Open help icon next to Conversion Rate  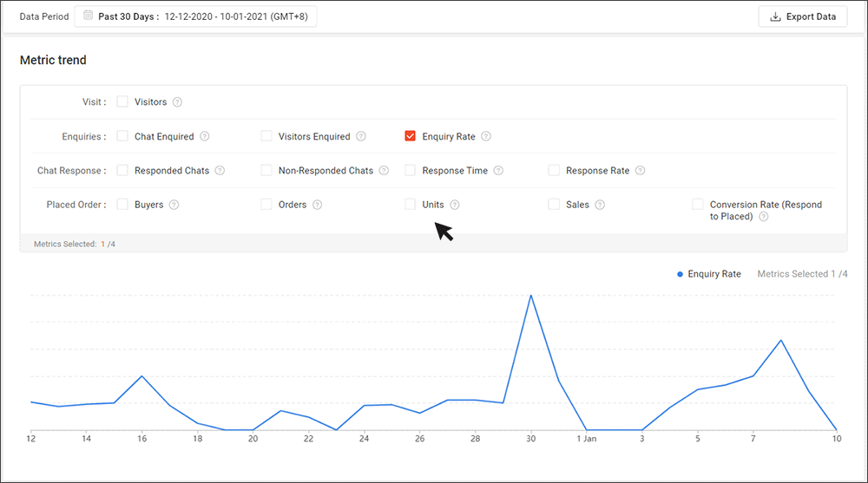pos(763,217)
